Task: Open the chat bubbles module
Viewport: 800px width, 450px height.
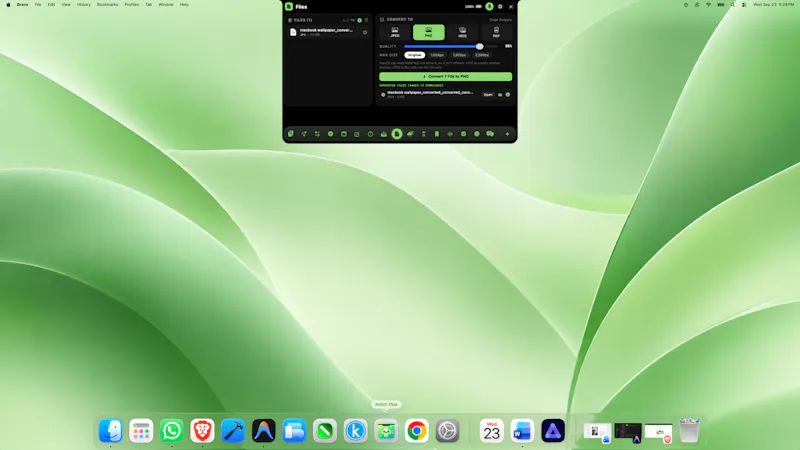Action: point(490,134)
